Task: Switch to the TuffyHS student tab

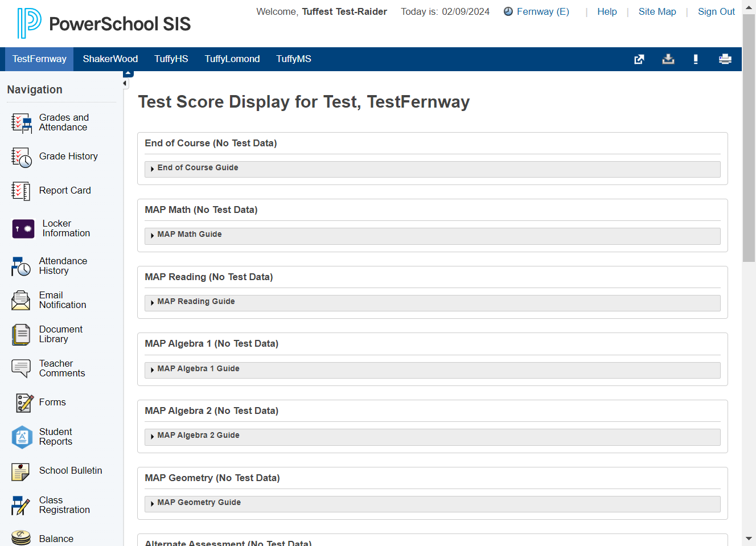Action: pos(171,59)
